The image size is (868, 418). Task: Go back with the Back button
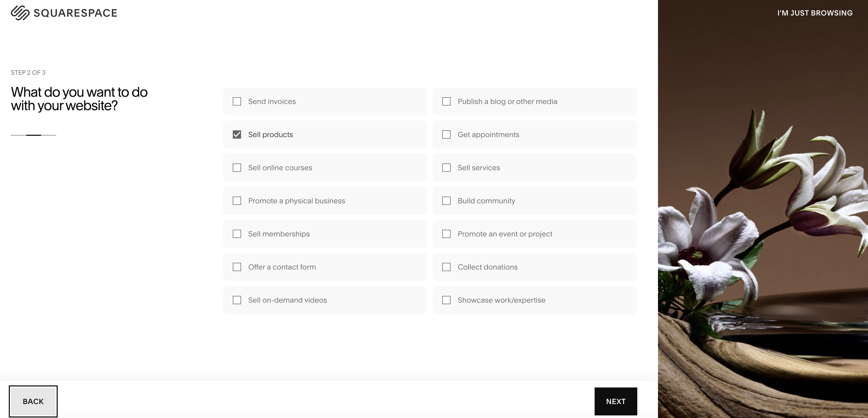tap(33, 401)
